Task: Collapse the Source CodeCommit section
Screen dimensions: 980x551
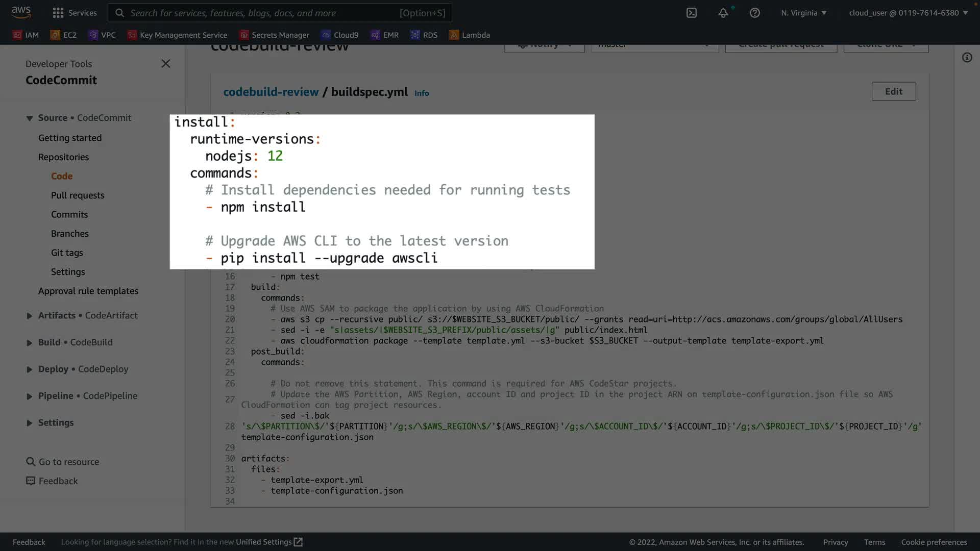Action: (30, 118)
